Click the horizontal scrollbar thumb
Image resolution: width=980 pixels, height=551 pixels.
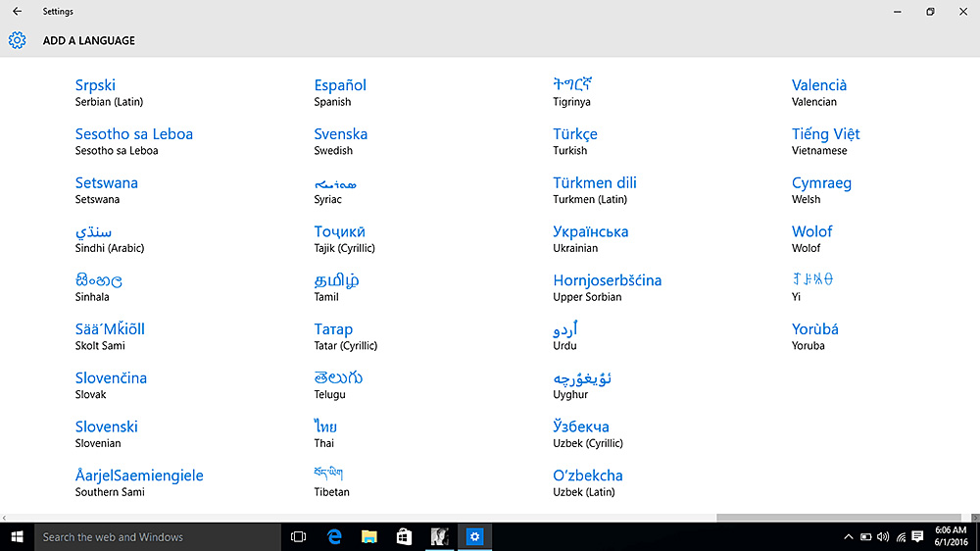(838, 518)
